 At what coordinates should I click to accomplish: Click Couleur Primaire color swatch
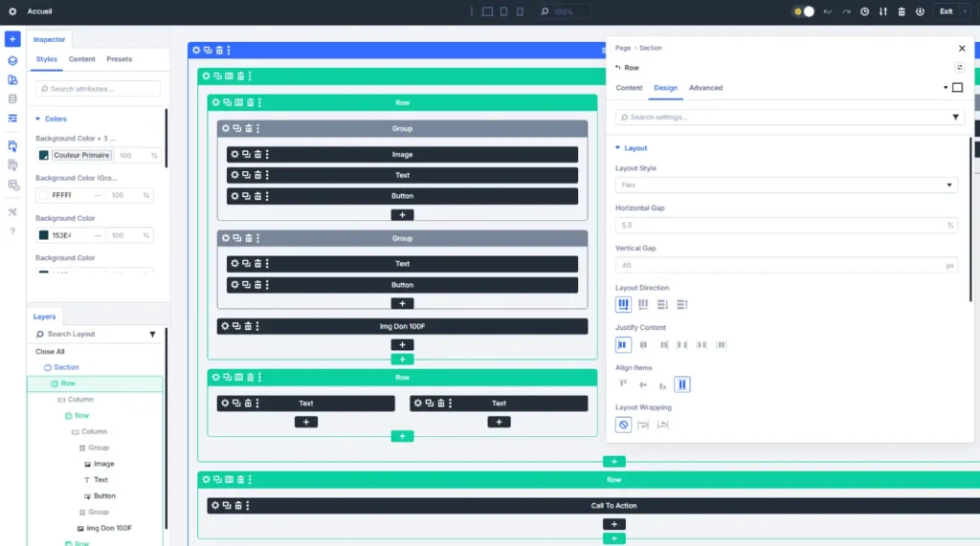pos(44,156)
